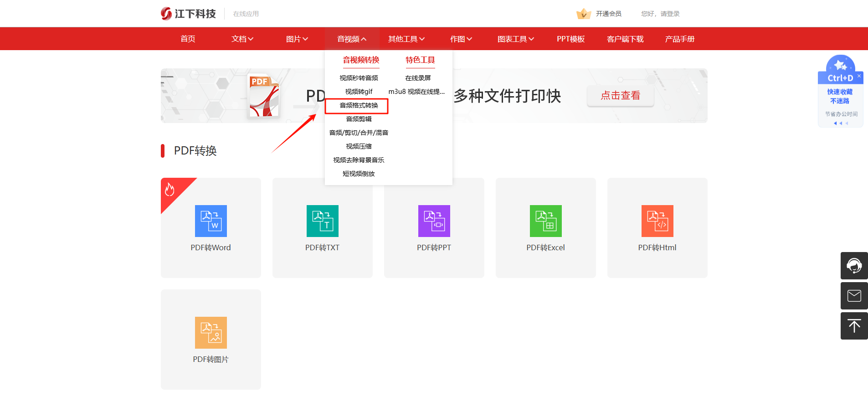This screenshot has height=402, width=868.
Task: Select 音频格式转换 from dropdown
Action: coord(359,105)
